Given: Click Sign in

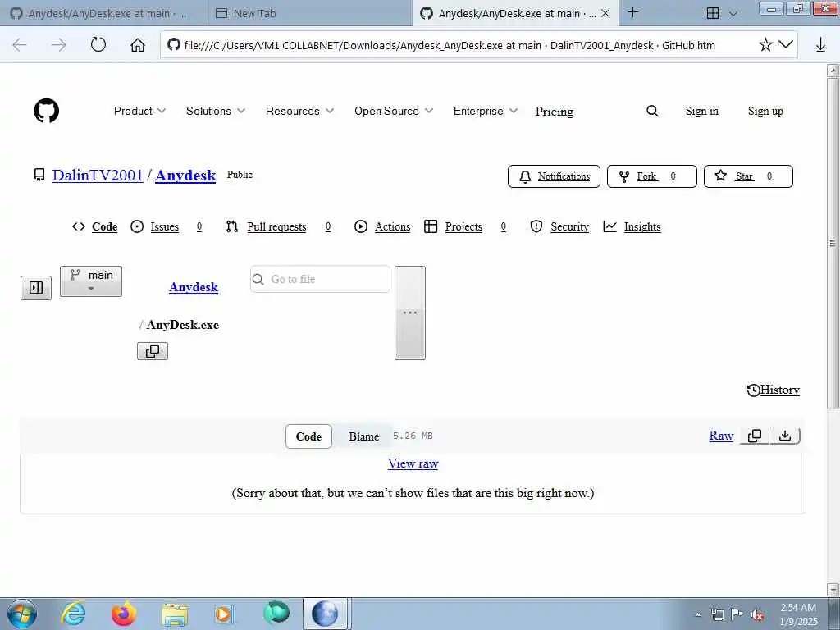Looking at the screenshot, I should pyautogui.click(x=702, y=111).
